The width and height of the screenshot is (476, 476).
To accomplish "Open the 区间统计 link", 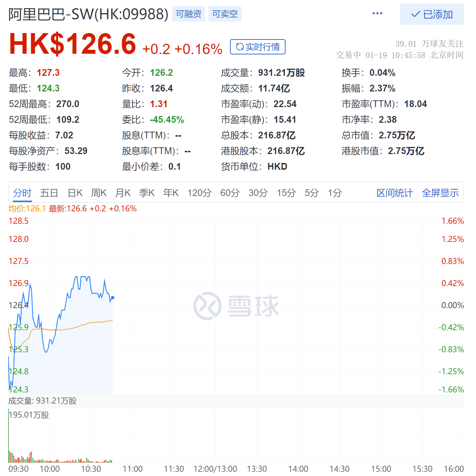I will [x=395, y=193].
